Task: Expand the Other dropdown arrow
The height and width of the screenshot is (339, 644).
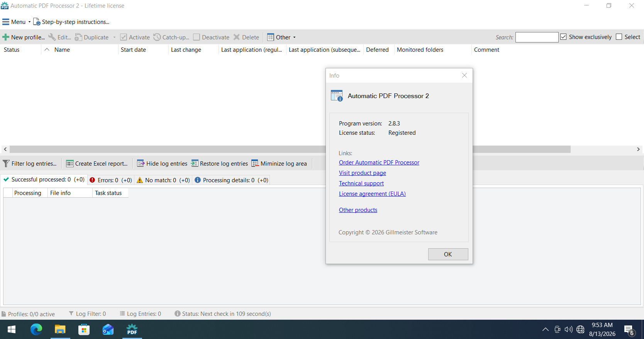Action: click(294, 37)
